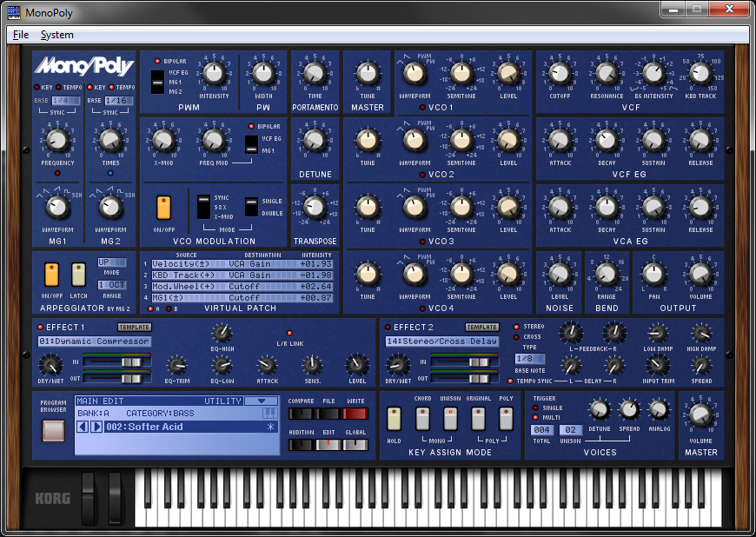Open Effect 2 Stereo/Cross Delay type list
Screen dimensions: 756x537
442,341
